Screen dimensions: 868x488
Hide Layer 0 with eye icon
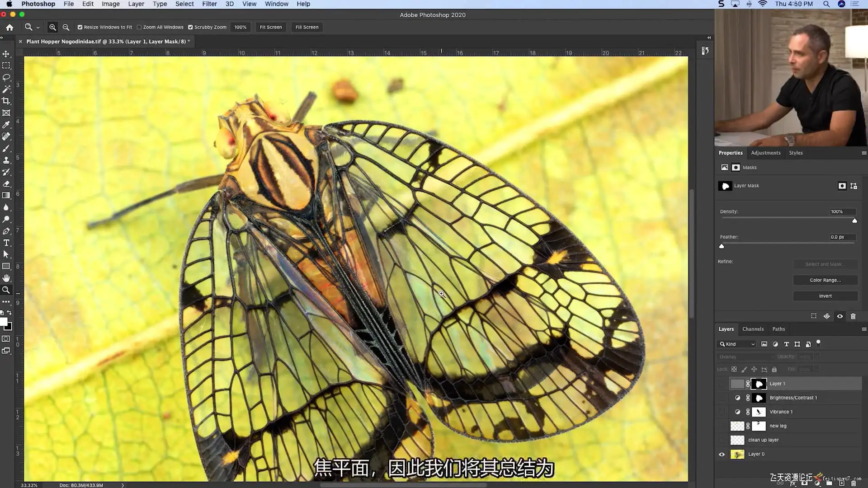(x=722, y=454)
